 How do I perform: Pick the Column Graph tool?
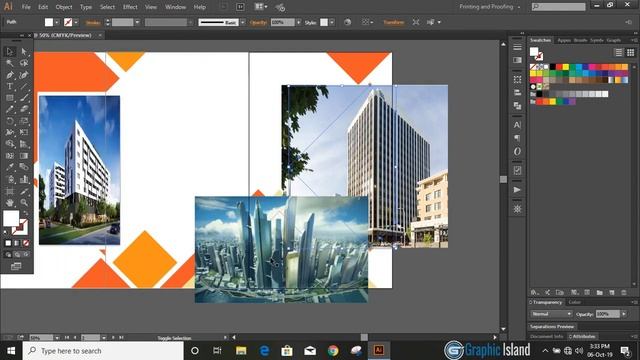pos(24,179)
